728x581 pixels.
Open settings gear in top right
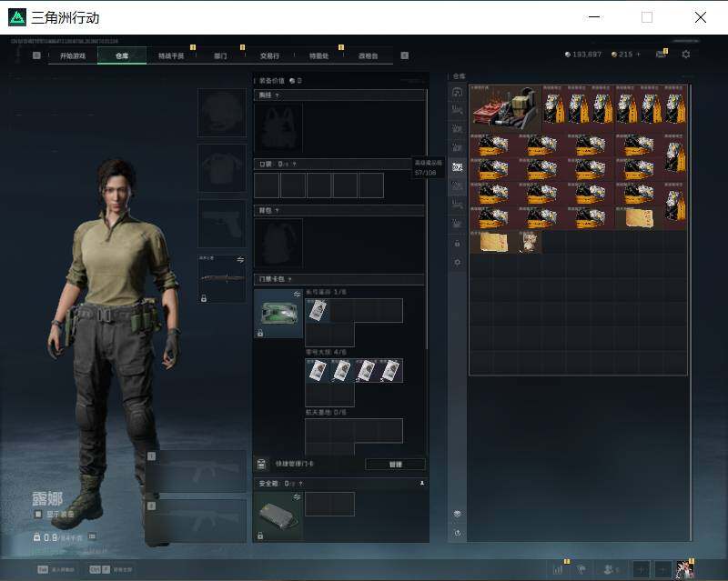(x=686, y=55)
